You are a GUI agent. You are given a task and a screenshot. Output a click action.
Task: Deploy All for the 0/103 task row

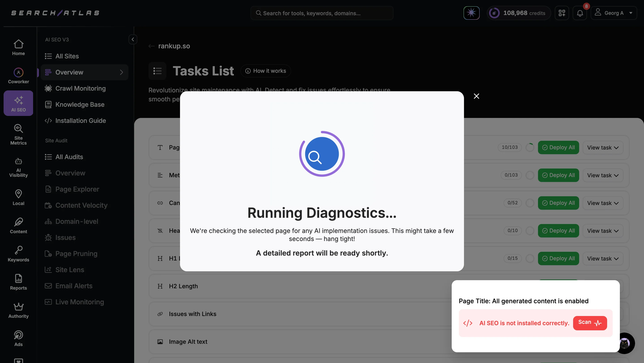(x=558, y=175)
